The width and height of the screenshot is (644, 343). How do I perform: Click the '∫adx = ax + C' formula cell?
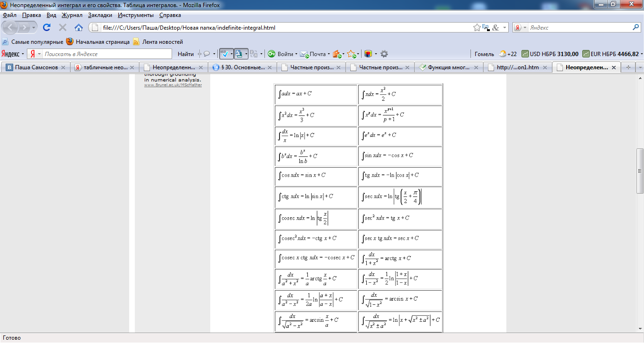click(x=316, y=94)
